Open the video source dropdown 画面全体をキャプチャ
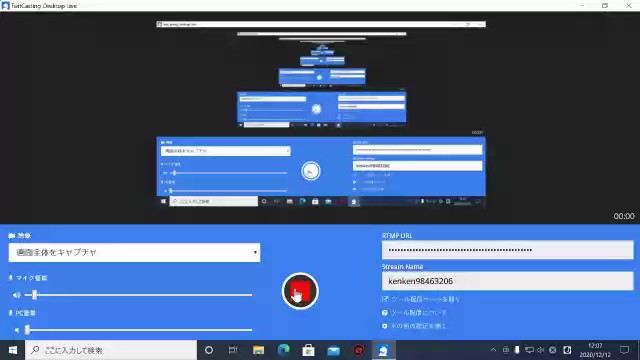 click(x=134, y=253)
